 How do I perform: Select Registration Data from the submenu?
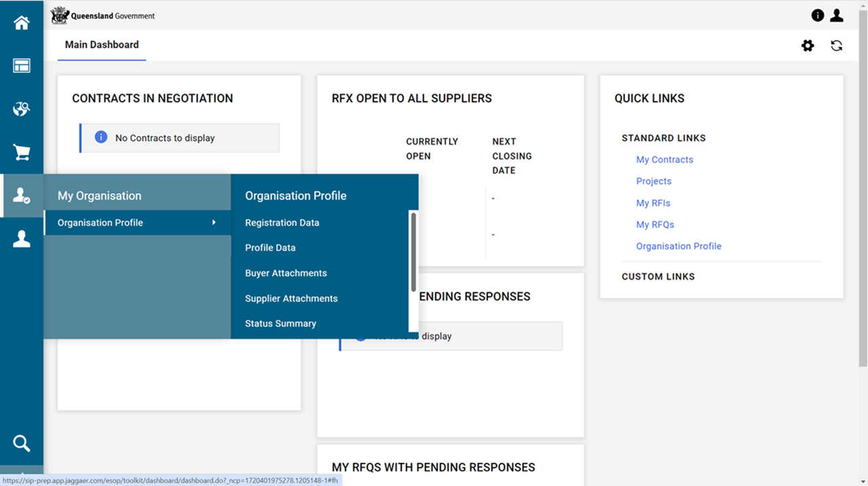282,222
